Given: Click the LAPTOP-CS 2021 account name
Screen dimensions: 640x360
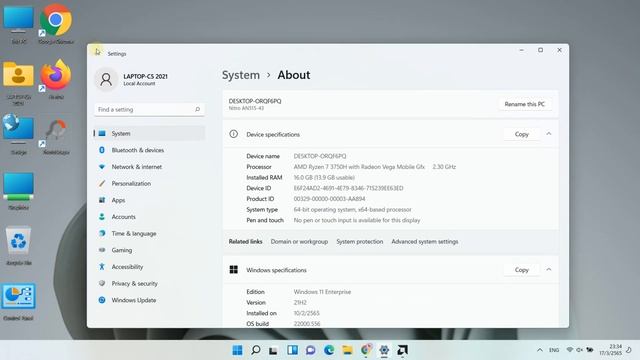Looking at the screenshot, I should pyautogui.click(x=145, y=76).
